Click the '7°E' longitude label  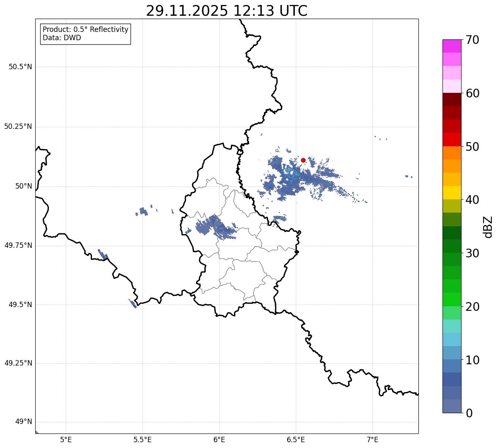click(372, 440)
